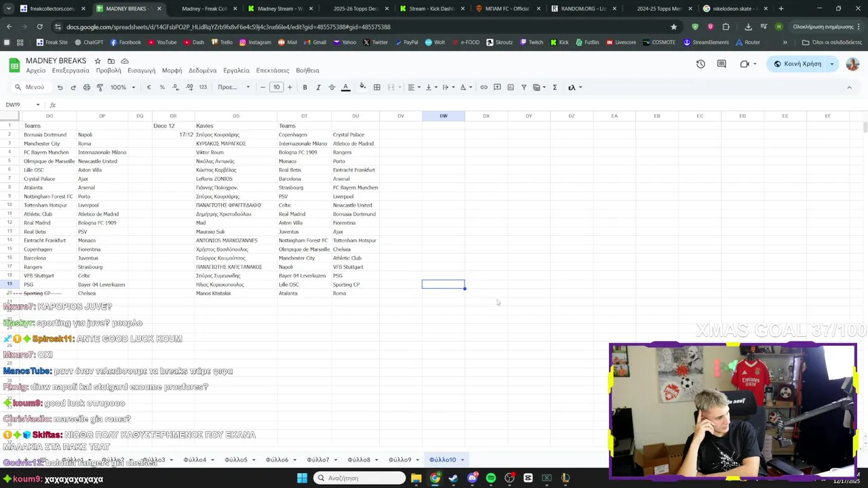Collapse the toolbar with the chevron
Viewport: 868px width, 488px height.
(x=849, y=87)
